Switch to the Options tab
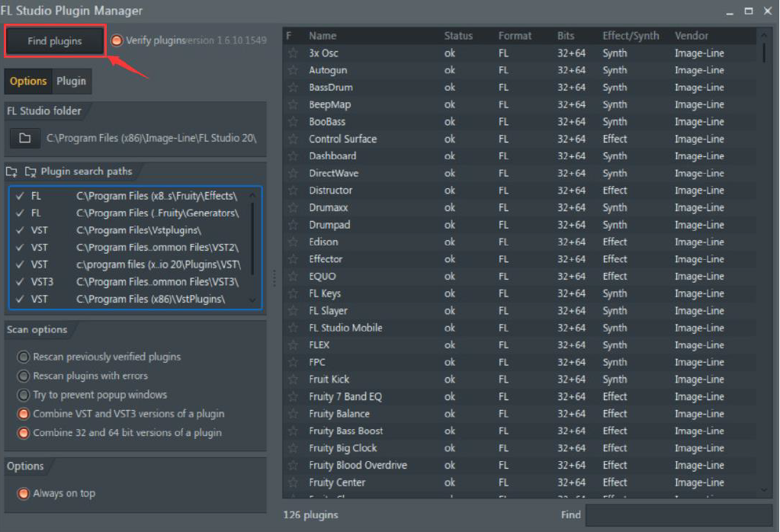 point(28,81)
